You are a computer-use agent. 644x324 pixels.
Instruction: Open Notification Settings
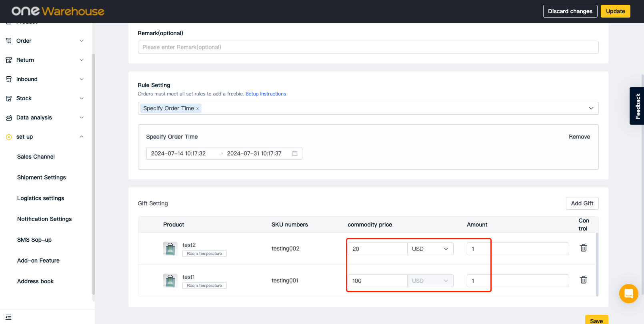[x=44, y=219]
